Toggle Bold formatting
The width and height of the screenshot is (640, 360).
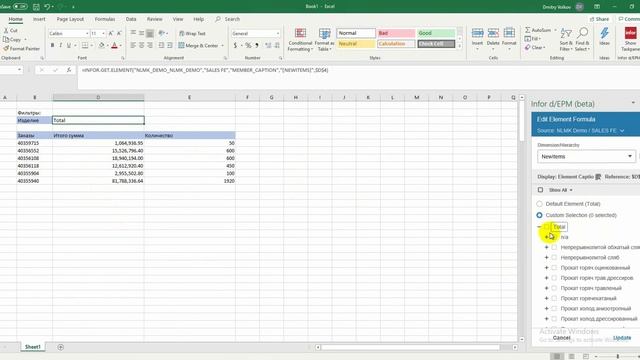pyautogui.click(x=52, y=45)
